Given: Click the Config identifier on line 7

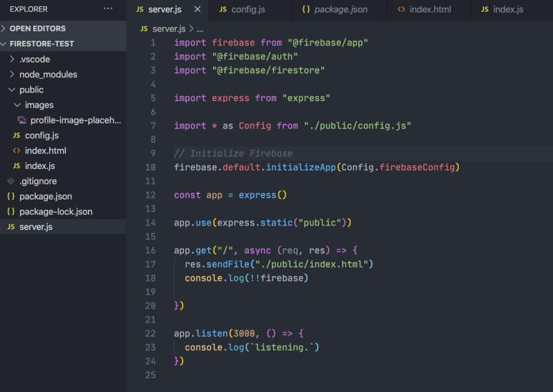Looking at the screenshot, I should pos(255,126).
